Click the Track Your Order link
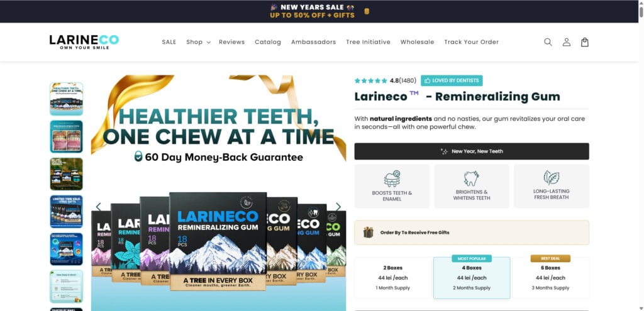Image resolution: width=644 pixels, height=311 pixels. (x=471, y=42)
